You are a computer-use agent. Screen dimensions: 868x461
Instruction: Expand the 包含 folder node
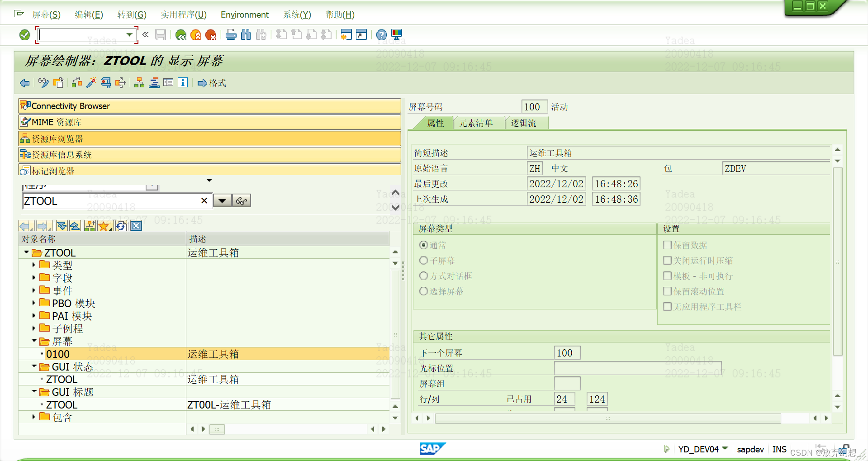pyautogui.click(x=33, y=417)
